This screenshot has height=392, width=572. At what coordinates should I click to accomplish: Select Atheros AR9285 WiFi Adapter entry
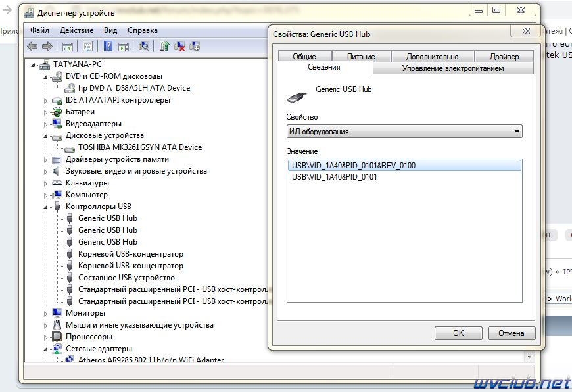coord(151,359)
